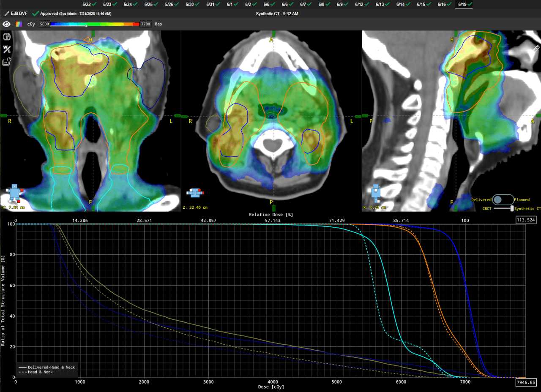Image resolution: width=541 pixels, height=392 pixels.
Task: Click the Planned label beside the toggle
Action: pos(522,200)
